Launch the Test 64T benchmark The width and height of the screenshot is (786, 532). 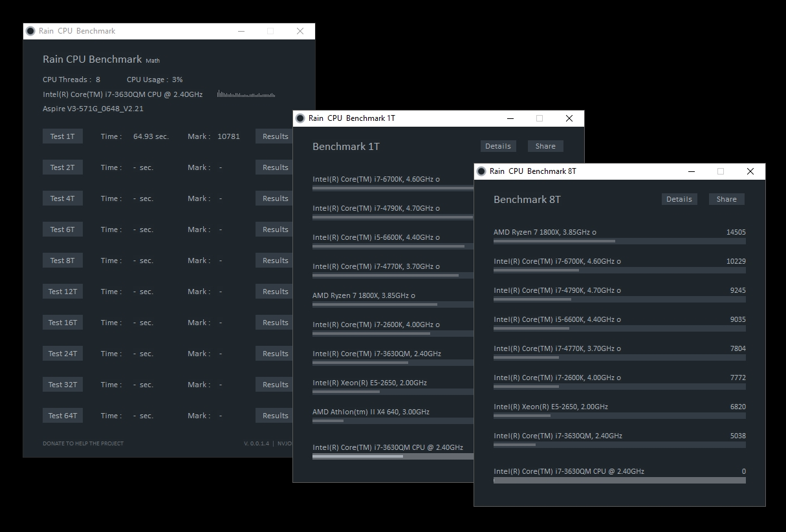62,416
